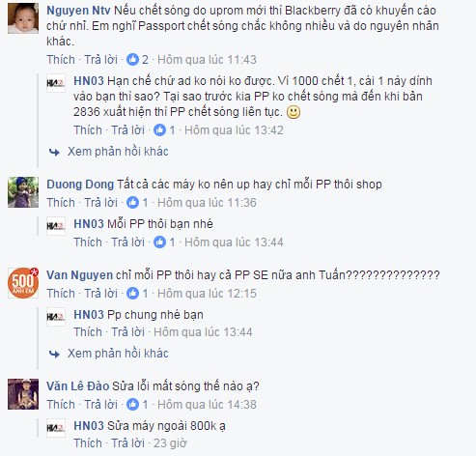Click the like count icon on Nguyen Ntv's comment
Screen dimensions: 476x456
(132, 60)
